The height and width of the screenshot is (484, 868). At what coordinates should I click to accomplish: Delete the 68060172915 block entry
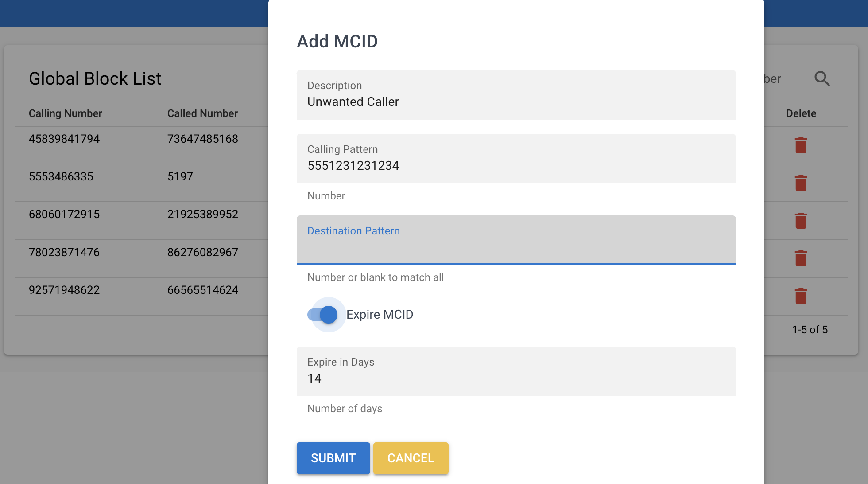801,220
